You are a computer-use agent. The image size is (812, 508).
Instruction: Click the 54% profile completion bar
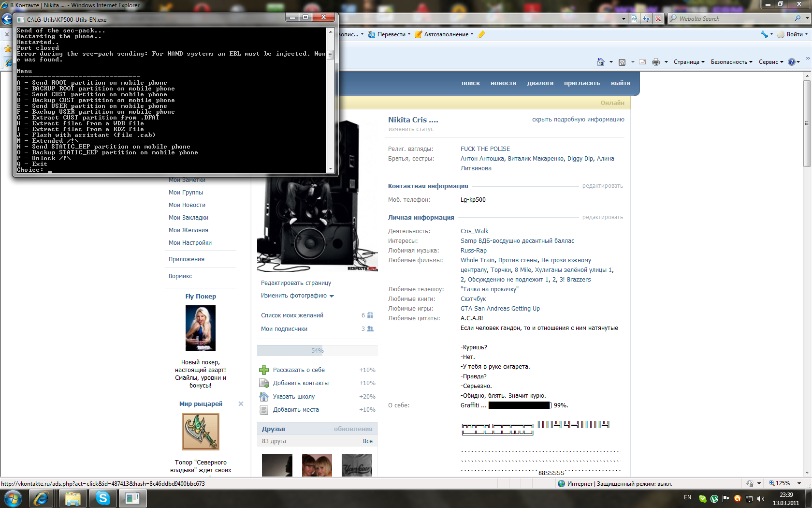click(317, 351)
